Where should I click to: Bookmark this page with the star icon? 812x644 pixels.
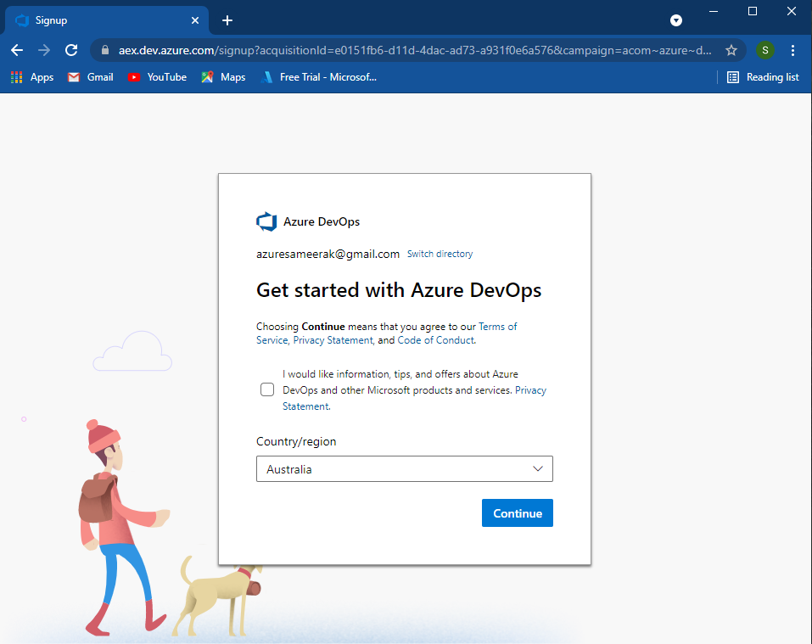[x=731, y=50]
